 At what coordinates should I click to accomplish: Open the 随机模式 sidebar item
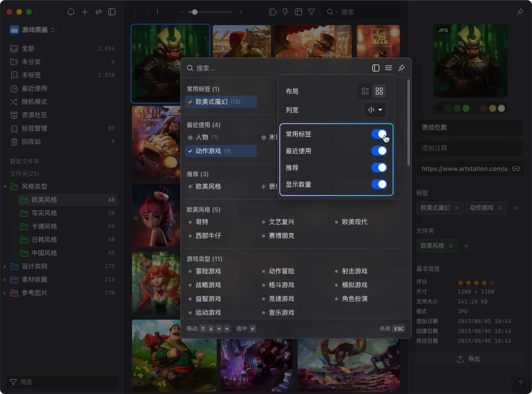[x=62, y=102]
